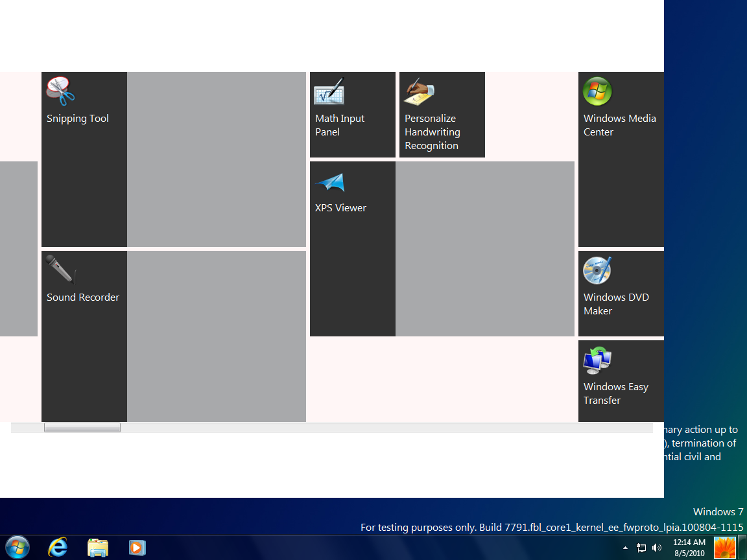Open the volume speaker tray icon
This screenshot has width=747, height=560.
(657, 548)
